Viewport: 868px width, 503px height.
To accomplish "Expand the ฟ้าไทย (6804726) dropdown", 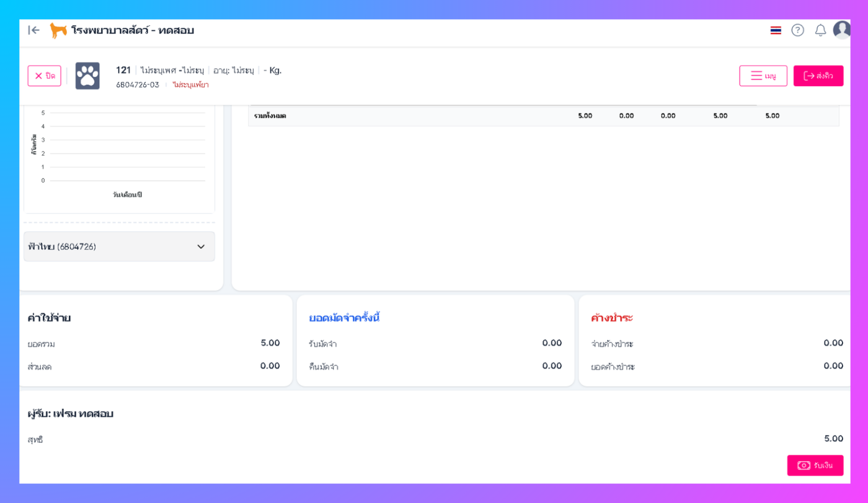I will 119,247.
